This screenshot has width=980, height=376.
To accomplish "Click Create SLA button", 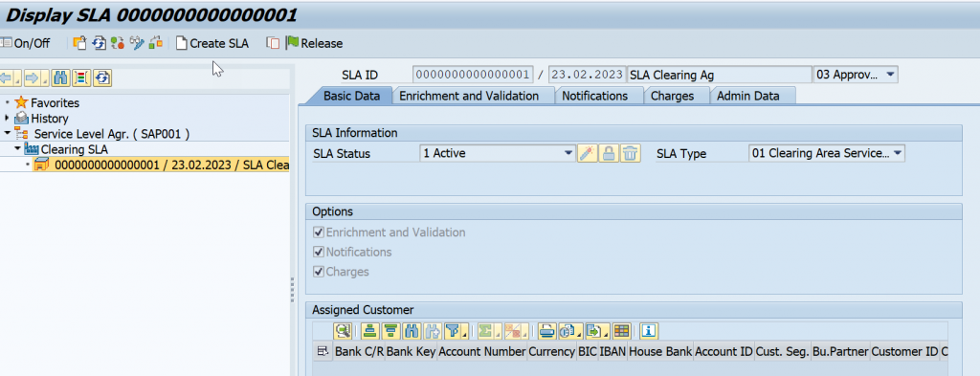I will [212, 44].
